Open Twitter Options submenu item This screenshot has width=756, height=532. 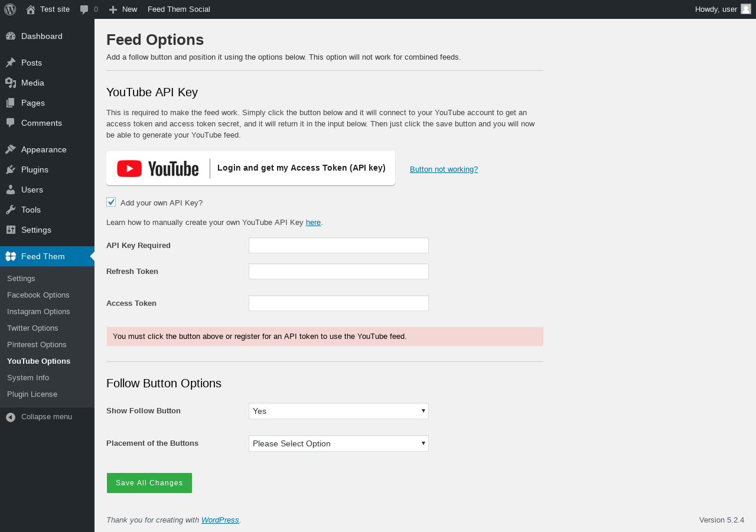pos(32,328)
